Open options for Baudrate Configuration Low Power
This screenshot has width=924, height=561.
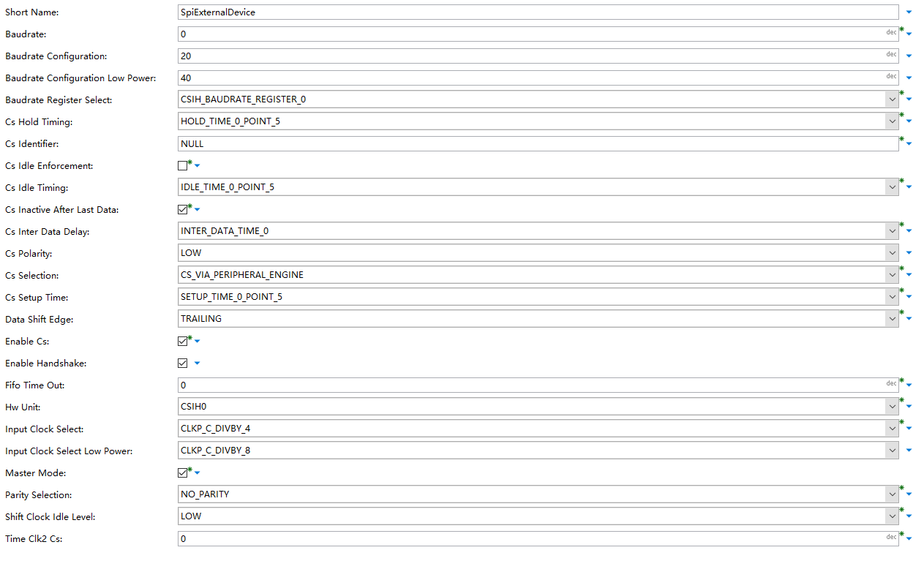click(x=907, y=77)
